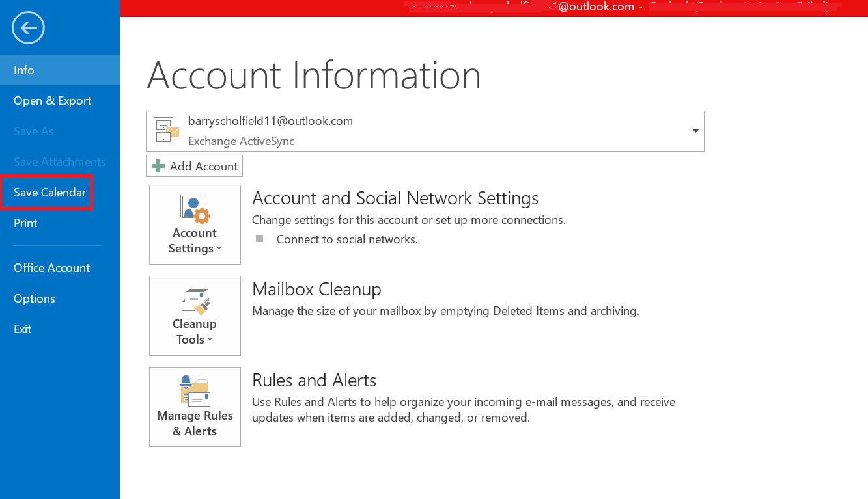This screenshot has height=499, width=868.
Task: Select the Info menu item
Action: [60, 70]
